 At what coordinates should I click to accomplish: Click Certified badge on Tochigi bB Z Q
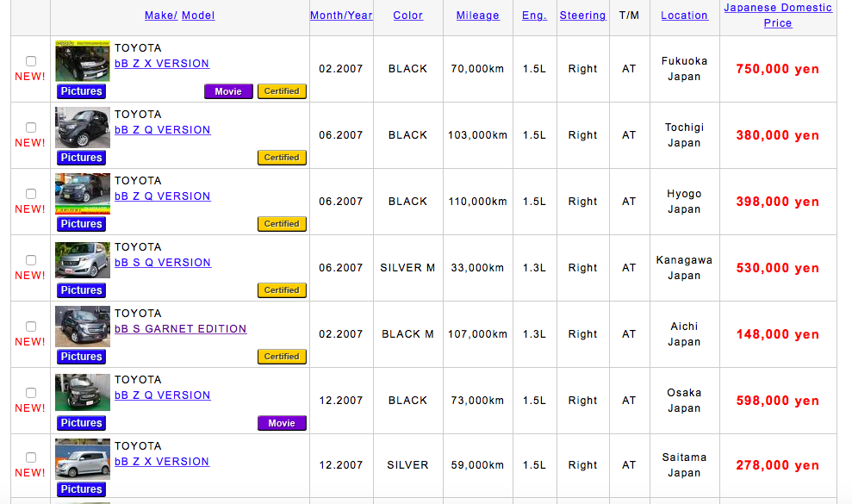coord(282,158)
